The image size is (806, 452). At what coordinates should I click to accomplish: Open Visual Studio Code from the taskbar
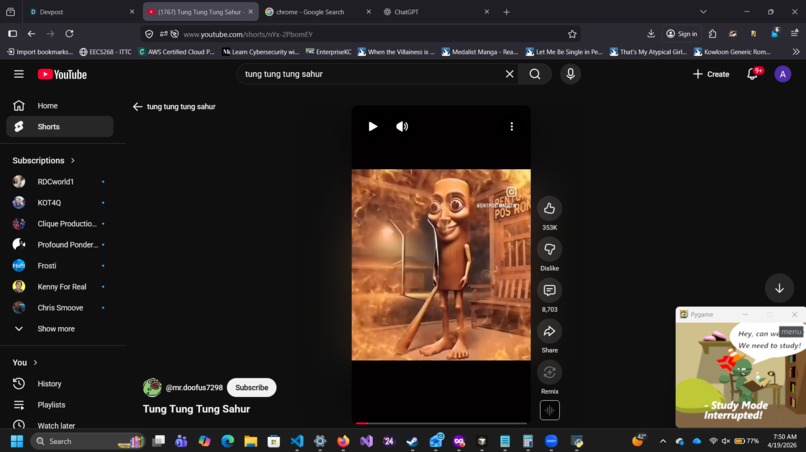click(x=297, y=441)
